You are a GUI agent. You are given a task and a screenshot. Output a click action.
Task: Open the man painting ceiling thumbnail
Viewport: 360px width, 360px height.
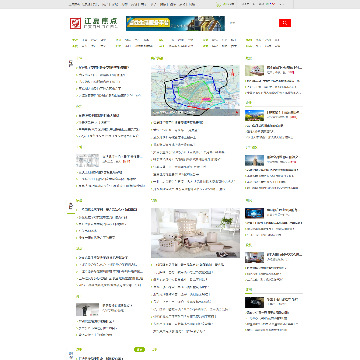coord(87,309)
